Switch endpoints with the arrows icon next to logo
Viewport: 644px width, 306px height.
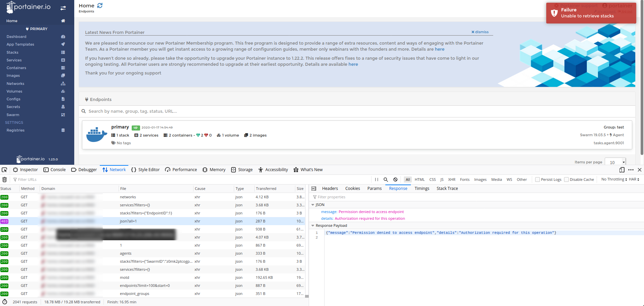pyautogui.click(x=63, y=7)
